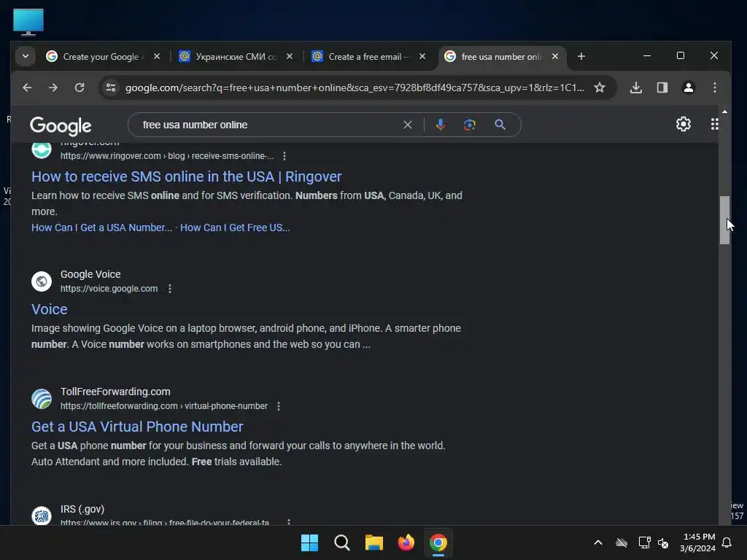Close the Create your Google tab
The image size is (747, 560).
pos(157,56)
